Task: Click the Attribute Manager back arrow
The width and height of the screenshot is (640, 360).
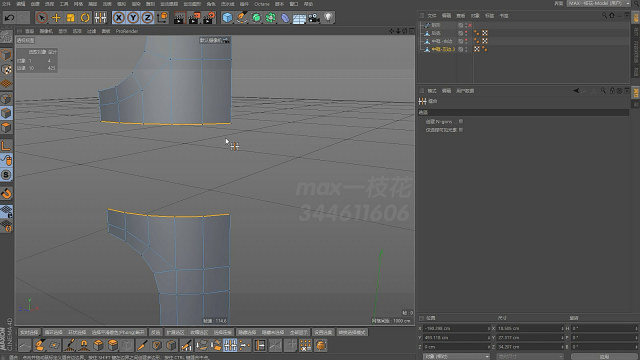Action: click(576, 91)
